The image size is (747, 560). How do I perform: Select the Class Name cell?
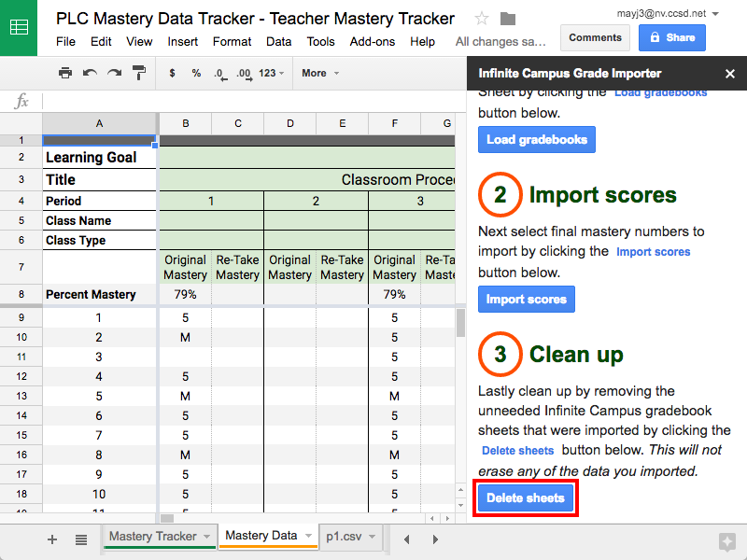point(99,220)
